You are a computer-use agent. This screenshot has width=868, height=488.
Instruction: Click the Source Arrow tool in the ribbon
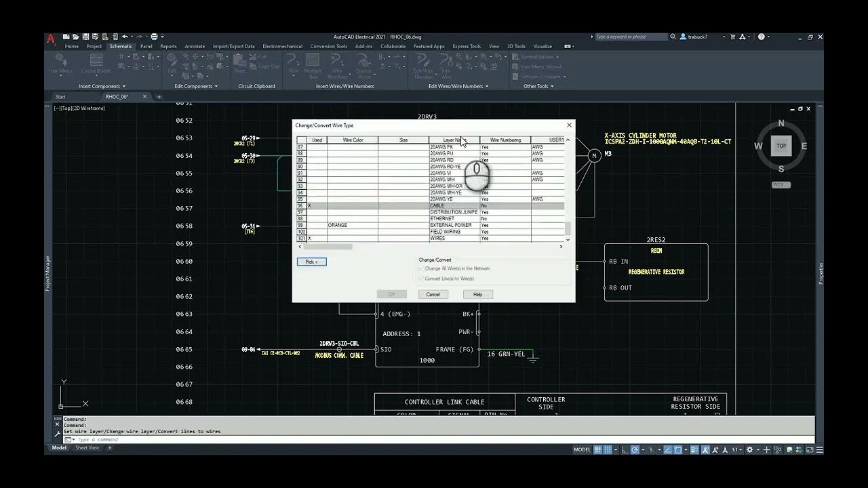[364, 64]
